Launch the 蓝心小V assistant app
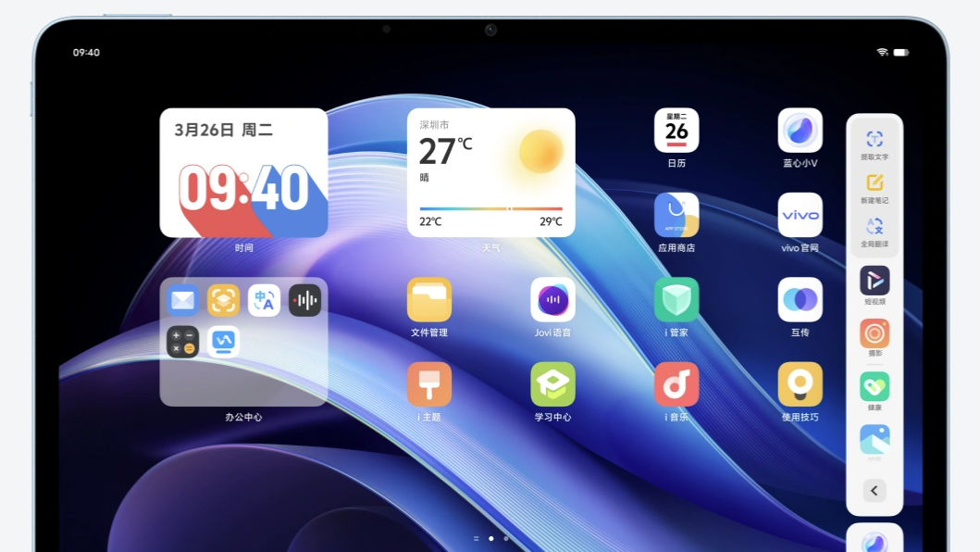 point(800,131)
